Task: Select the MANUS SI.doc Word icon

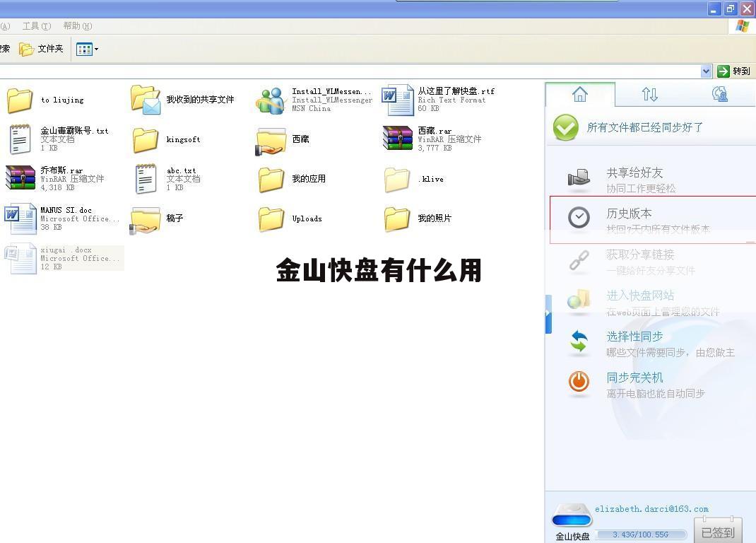Action: click(20, 218)
